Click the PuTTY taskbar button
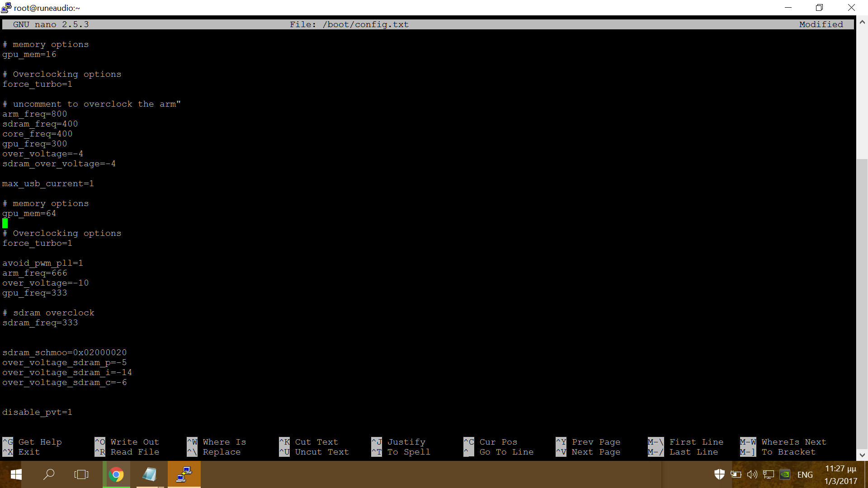The height and width of the screenshot is (488, 868). [184, 474]
